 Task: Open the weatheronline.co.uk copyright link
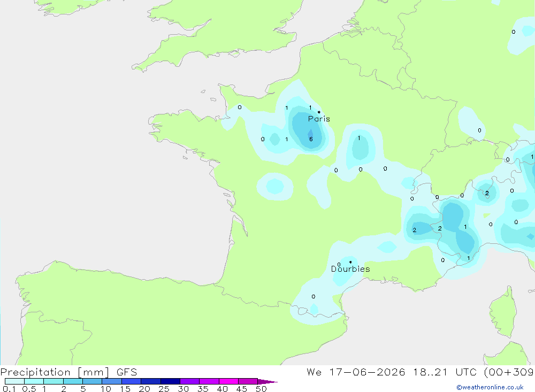point(490,387)
